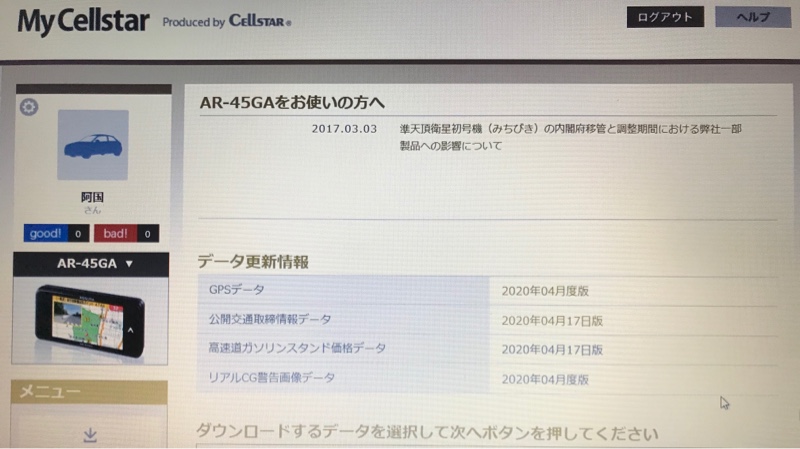Open profile settings gear icon
This screenshot has height=449, width=800.
coord(29,107)
